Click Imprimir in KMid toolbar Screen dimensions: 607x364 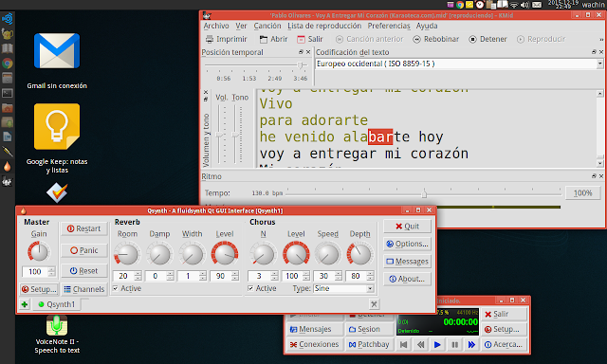pos(227,39)
